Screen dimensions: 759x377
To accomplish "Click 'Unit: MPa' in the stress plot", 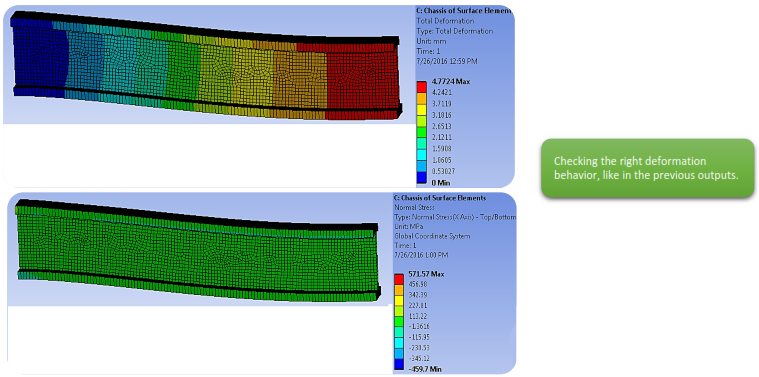I will coord(407,226).
